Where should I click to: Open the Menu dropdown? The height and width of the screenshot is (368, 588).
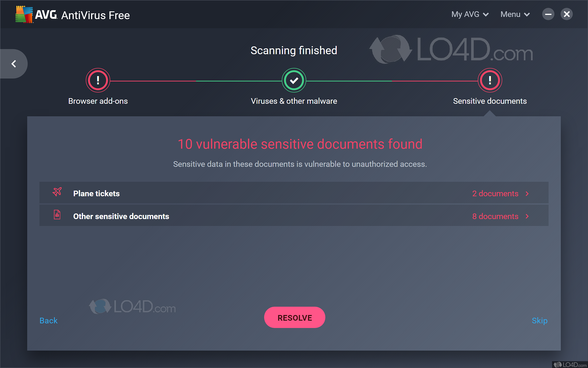coord(515,14)
